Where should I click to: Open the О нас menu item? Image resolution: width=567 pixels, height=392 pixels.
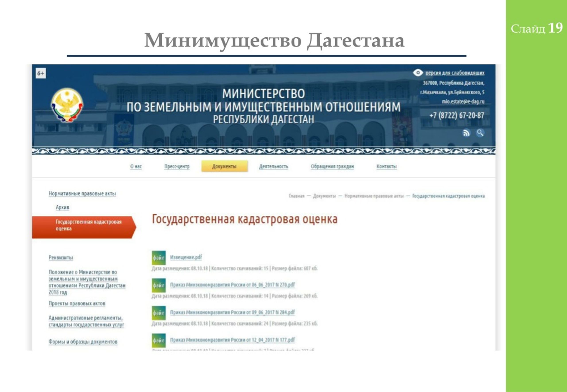(x=136, y=166)
